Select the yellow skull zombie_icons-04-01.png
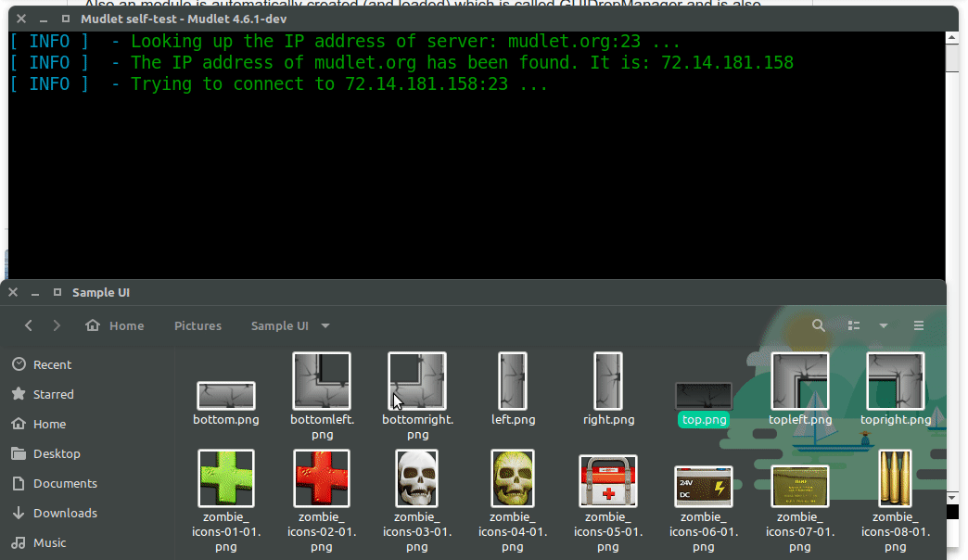The height and width of the screenshot is (560, 968). point(513,478)
